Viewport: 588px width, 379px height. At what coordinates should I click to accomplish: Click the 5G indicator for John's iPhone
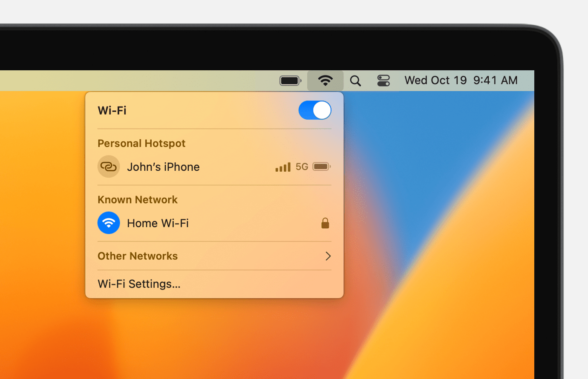pos(302,167)
